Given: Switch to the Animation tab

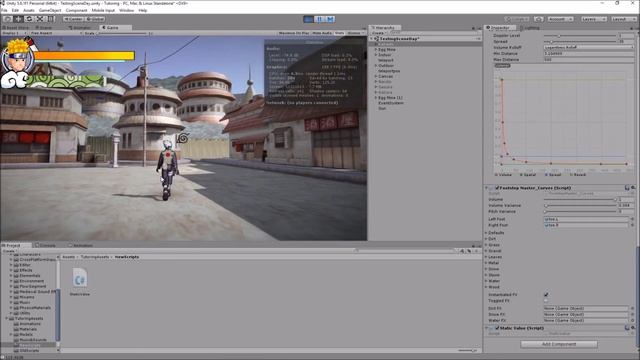Looking at the screenshot, I should (82, 245).
